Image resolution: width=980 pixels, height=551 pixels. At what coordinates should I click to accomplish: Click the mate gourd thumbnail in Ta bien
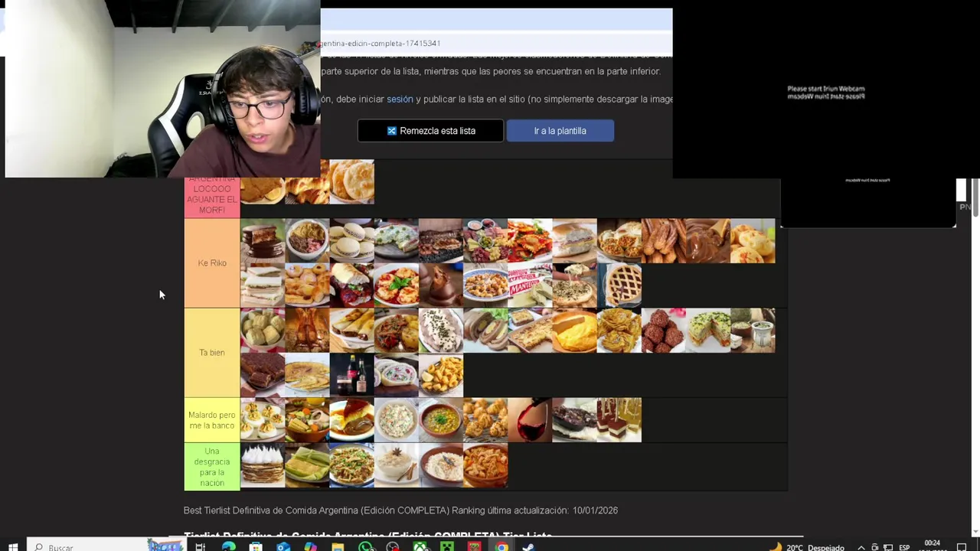click(x=753, y=331)
